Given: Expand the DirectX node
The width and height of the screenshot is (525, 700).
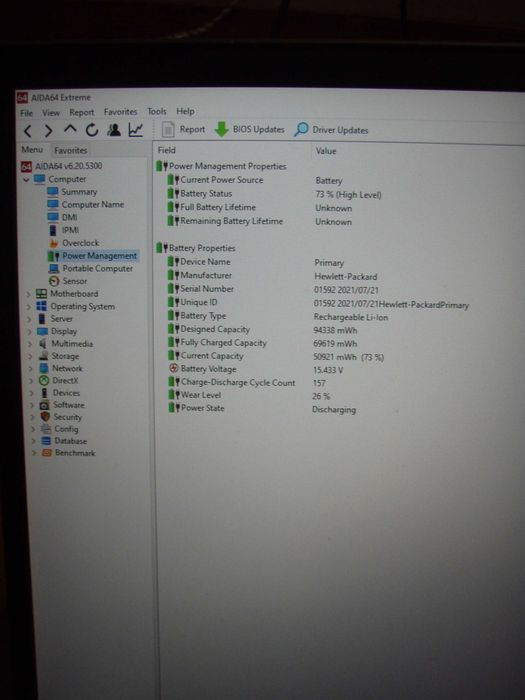Looking at the screenshot, I should point(32,381).
